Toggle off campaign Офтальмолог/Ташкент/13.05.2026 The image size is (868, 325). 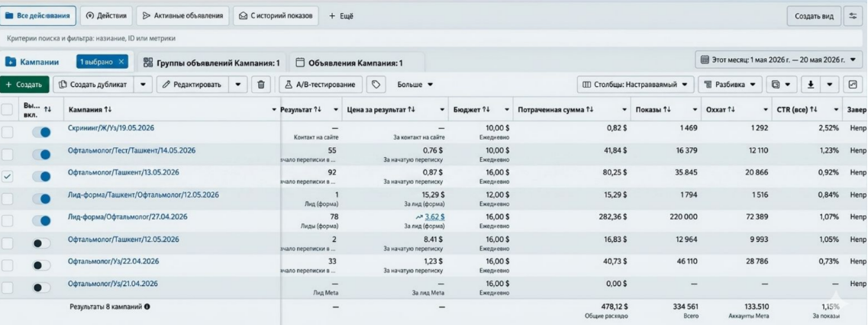[41, 177]
